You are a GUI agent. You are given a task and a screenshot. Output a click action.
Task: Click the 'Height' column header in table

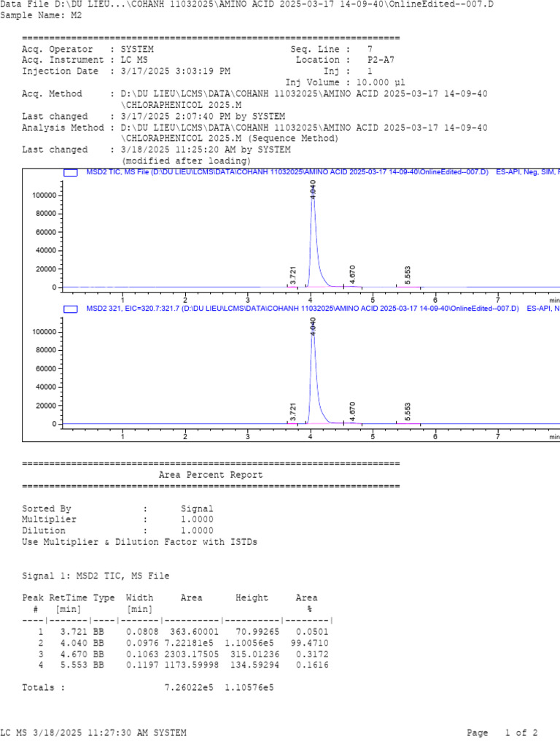point(252,598)
